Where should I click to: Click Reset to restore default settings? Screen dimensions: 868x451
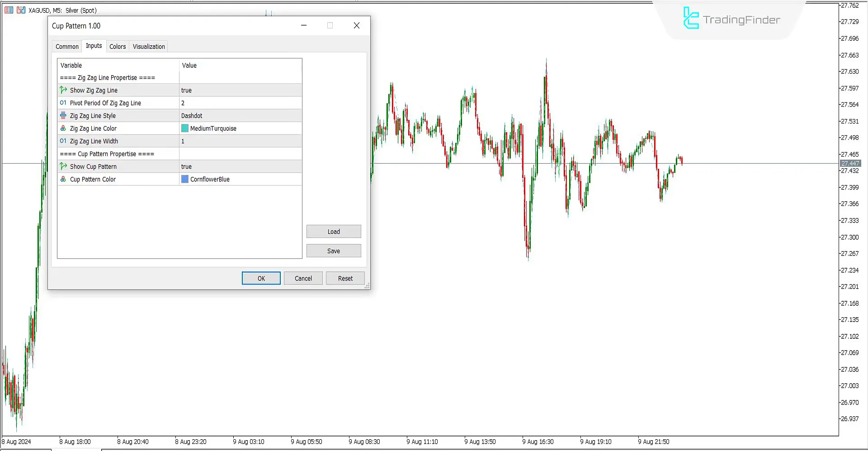coord(345,278)
